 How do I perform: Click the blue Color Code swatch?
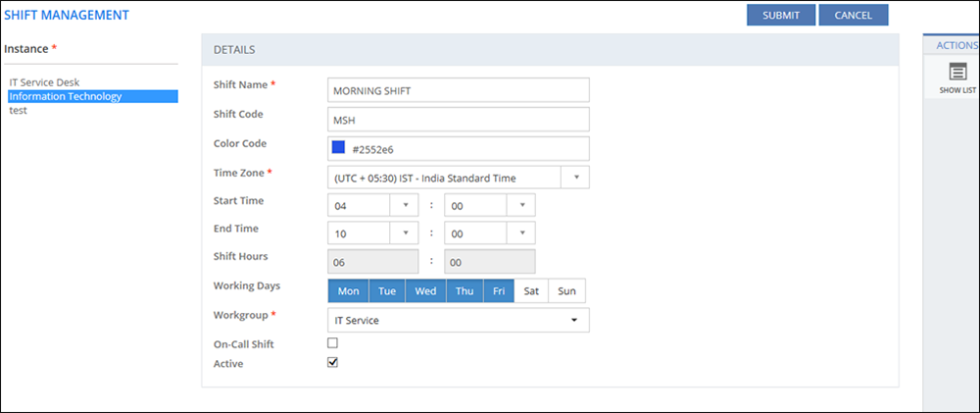pos(338,147)
